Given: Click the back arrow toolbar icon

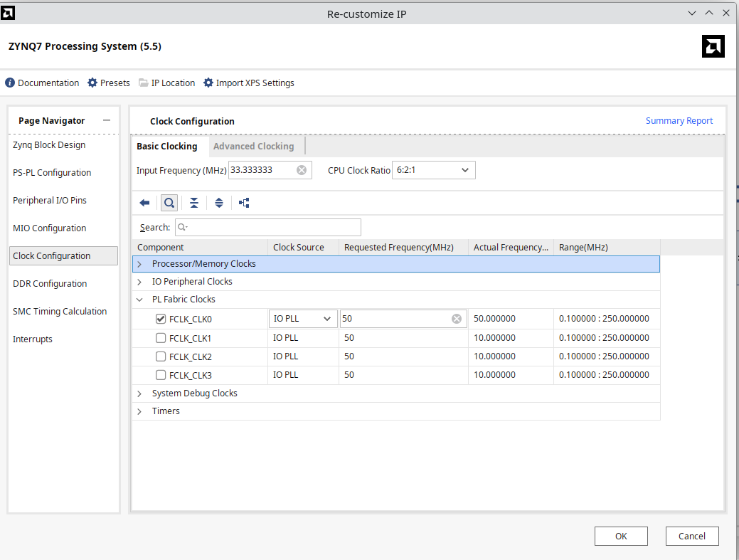Looking at the screenshot, I should pos(144,203).
